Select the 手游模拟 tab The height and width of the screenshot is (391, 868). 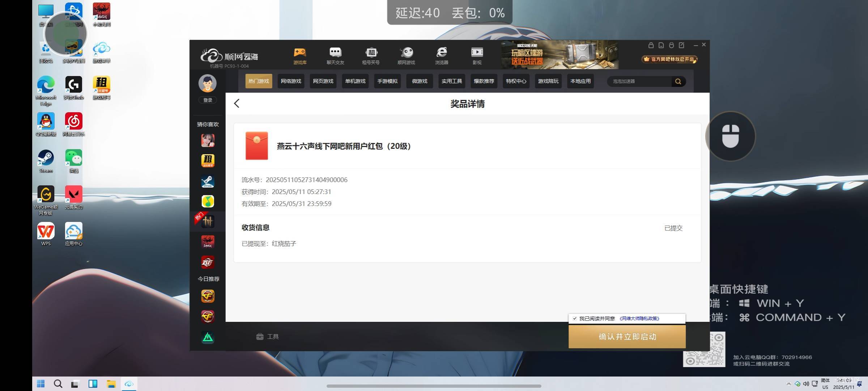(x=388, y=81)
